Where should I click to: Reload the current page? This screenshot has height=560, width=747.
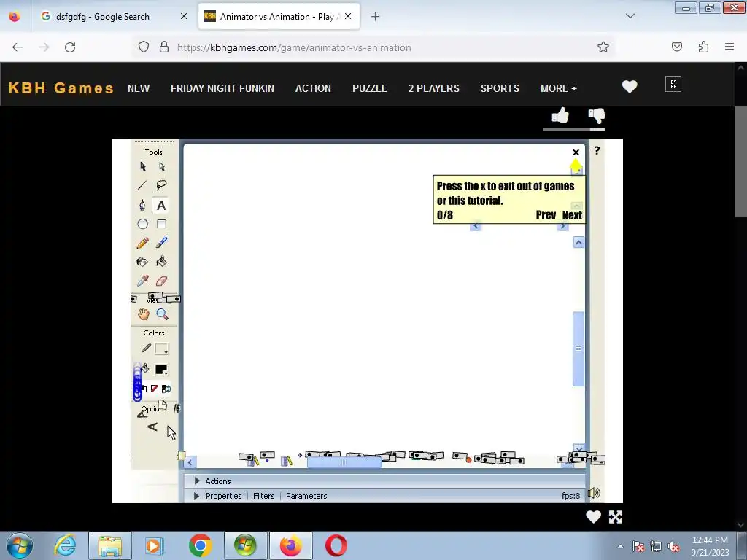[x=70, y=47]
